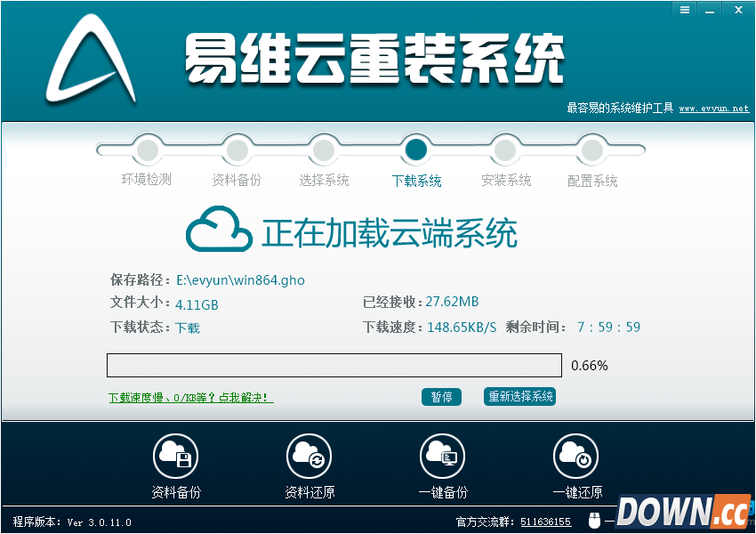Select the 资料还原 cloud restore icon

pos(308,455)
